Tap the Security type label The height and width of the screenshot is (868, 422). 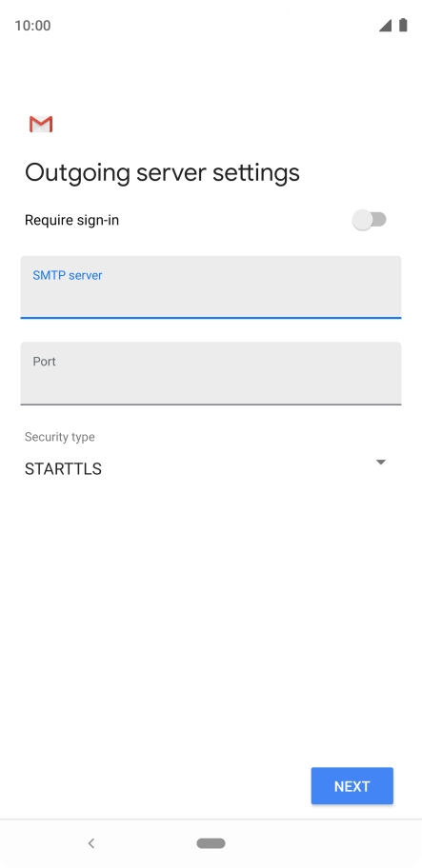pos(60,437)
